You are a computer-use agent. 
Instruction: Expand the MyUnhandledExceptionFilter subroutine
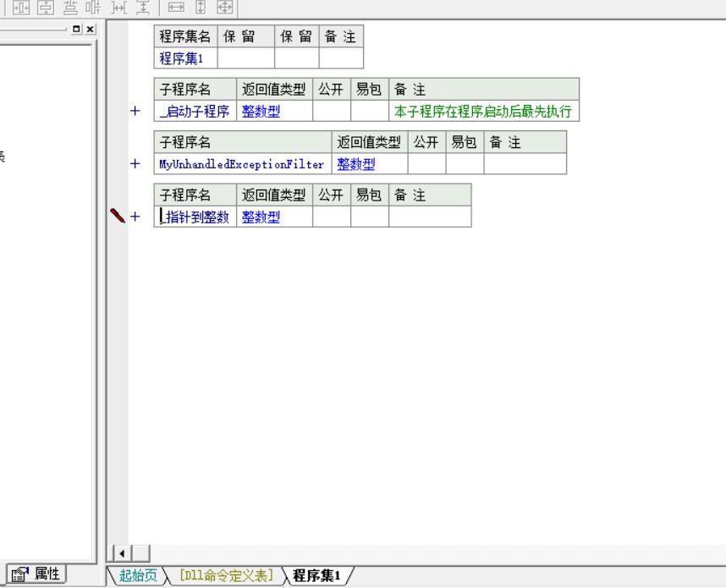click(135, 163)
